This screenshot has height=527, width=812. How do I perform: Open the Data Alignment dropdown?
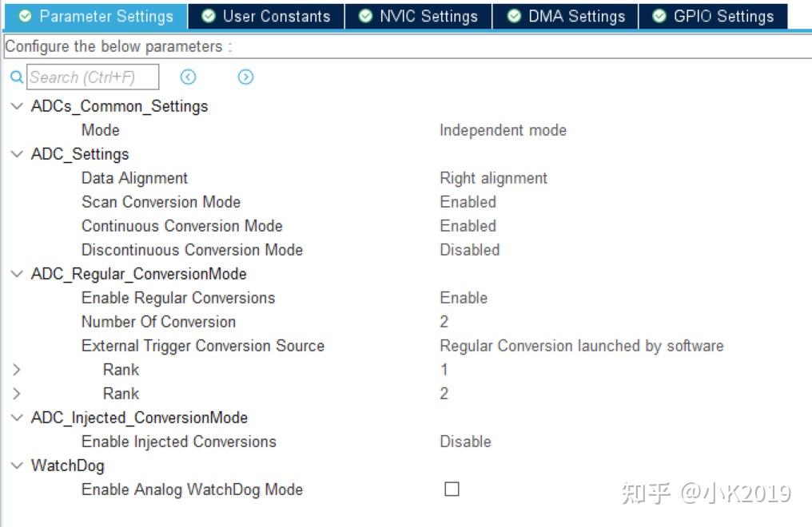(493, 177)
